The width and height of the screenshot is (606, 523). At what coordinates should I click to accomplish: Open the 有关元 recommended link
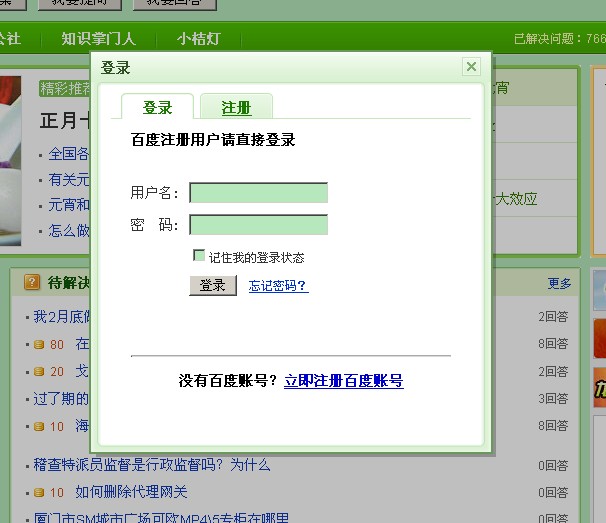69,179
